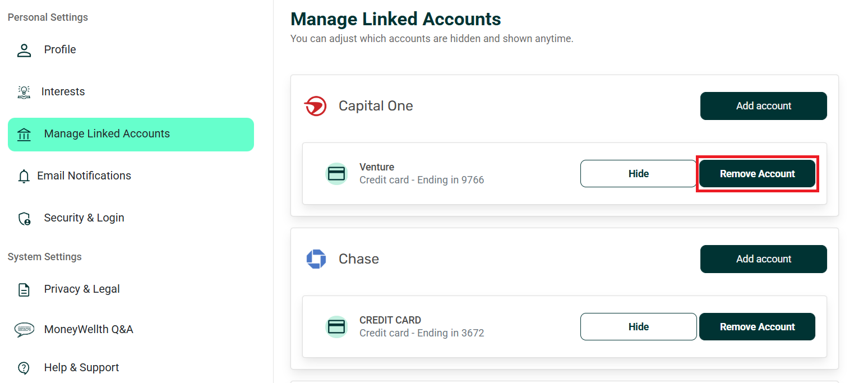The width and height of the screenshot is (868, 383).
Task: Click the Interests lightbulb icon
Action: click(x=24, y=92)
